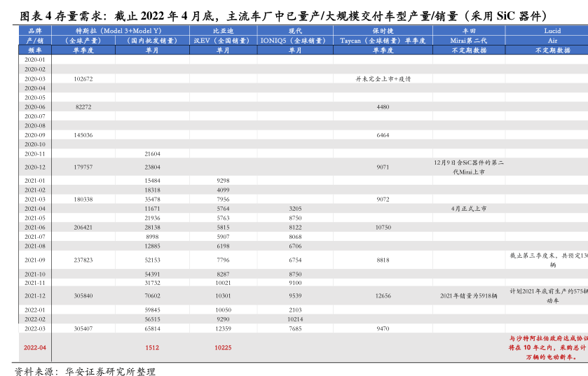Select the red 2022-04 row label
The height and width of the screenshot is (376, 588).
pos(34,347)
